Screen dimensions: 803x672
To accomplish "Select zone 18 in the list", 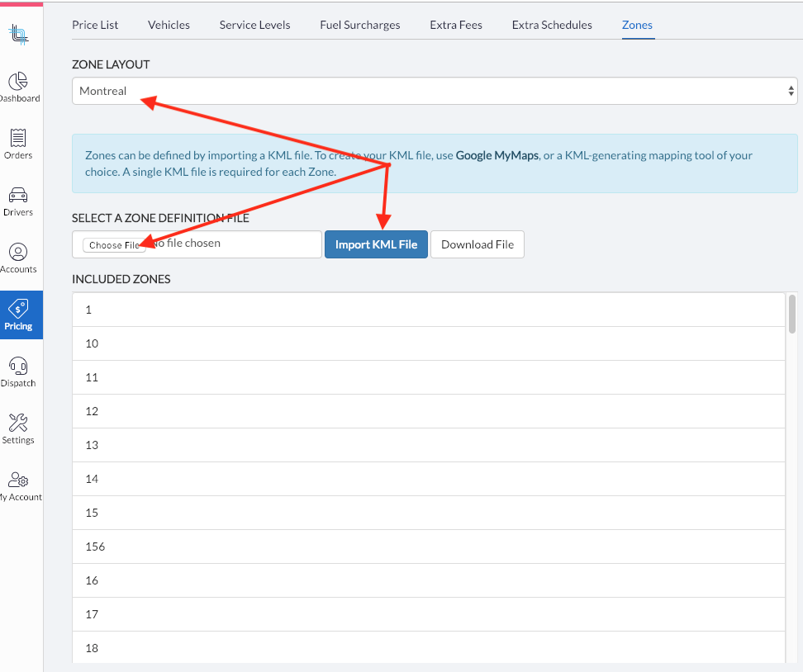I will [x=429, y=647].
